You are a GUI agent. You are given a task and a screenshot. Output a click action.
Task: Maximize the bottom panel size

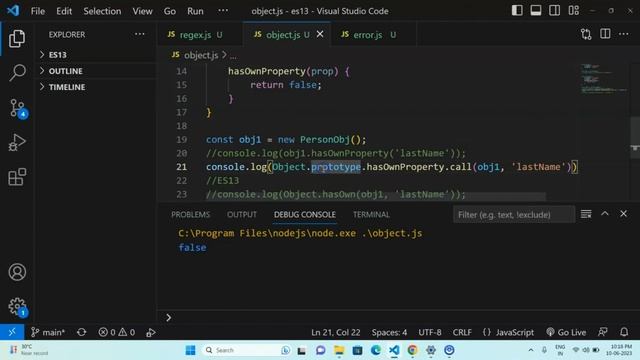click(605, 213)
